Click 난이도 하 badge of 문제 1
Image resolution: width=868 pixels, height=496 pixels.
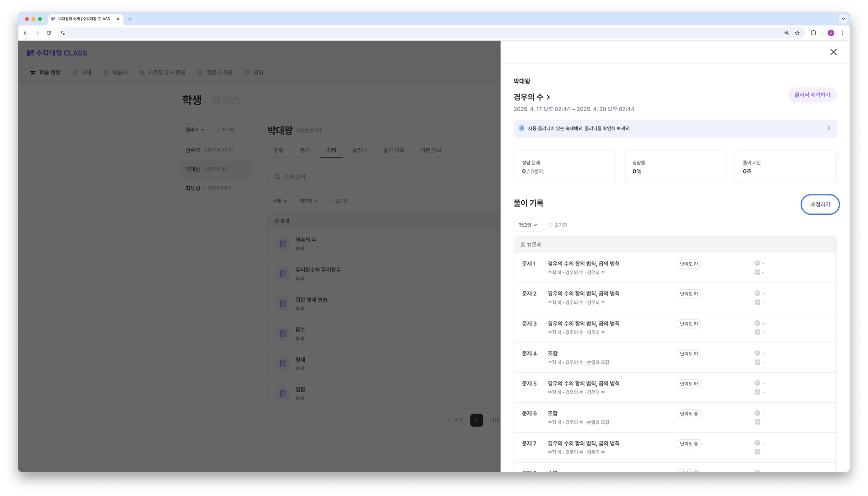coord(689,264)
